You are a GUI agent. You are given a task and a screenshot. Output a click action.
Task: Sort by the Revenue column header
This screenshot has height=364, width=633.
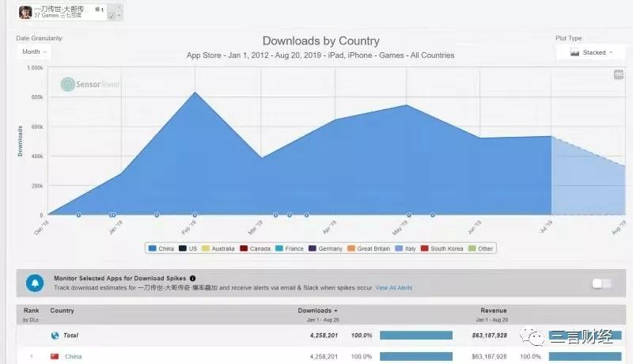(493, 310)
